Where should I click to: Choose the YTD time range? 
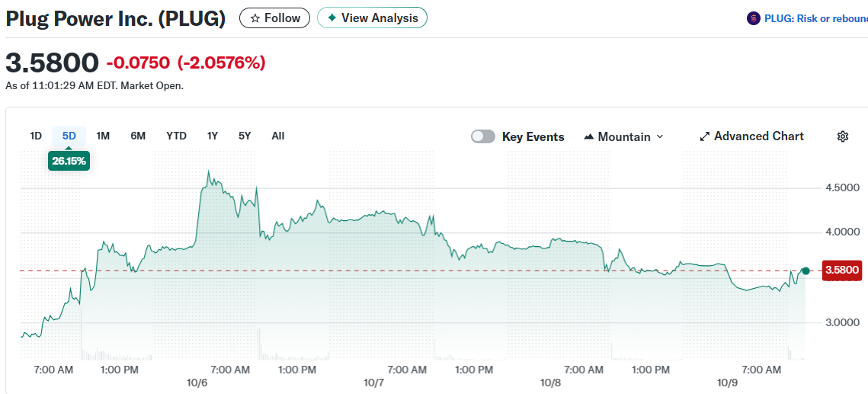point(176,136)
